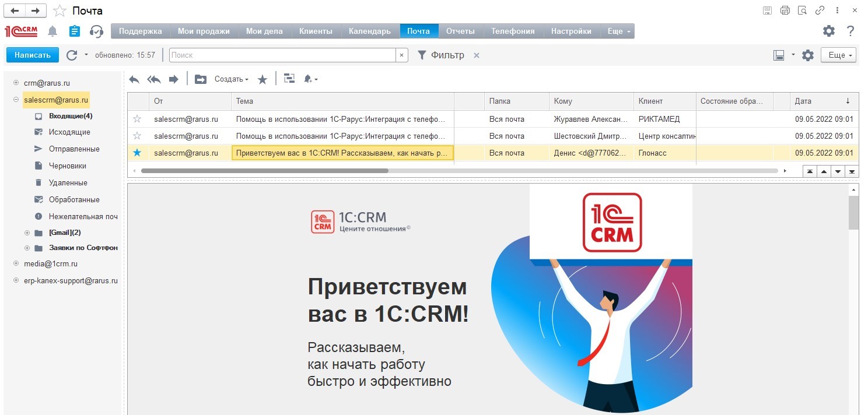The width and height of the screenshot is (868, 415).
Task: Switch to the Клиенты tab
Action: point(316,31)
